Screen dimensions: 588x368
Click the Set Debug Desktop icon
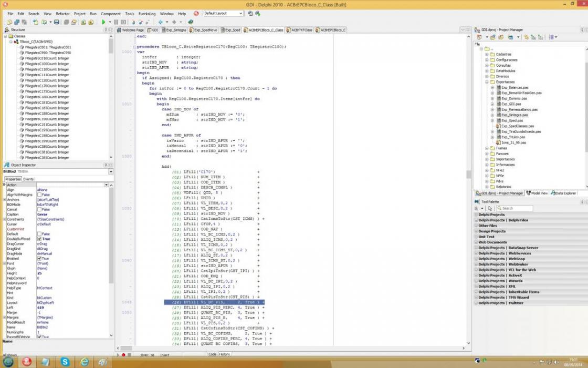click(258, 14)
